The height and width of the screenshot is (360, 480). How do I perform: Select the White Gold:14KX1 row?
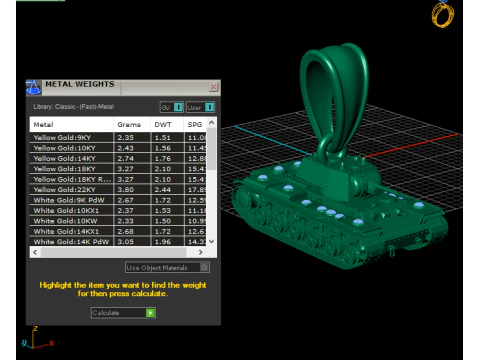pos(118,231)
